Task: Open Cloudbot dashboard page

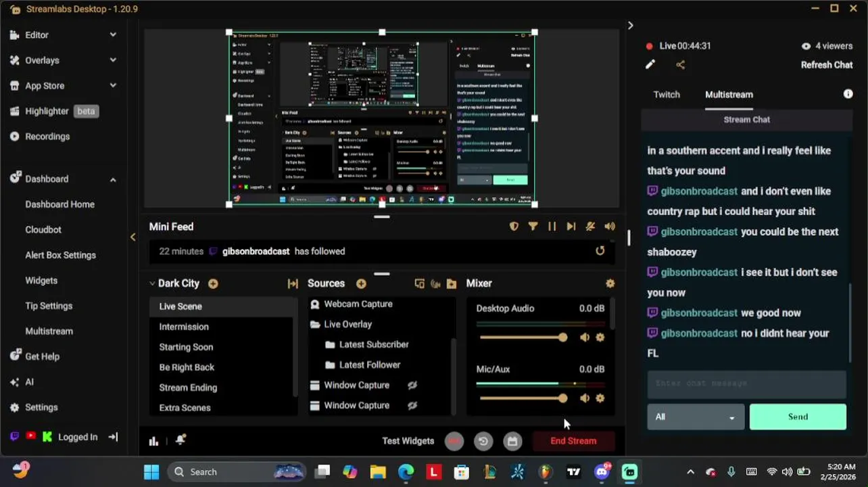Action: [43, 230]
